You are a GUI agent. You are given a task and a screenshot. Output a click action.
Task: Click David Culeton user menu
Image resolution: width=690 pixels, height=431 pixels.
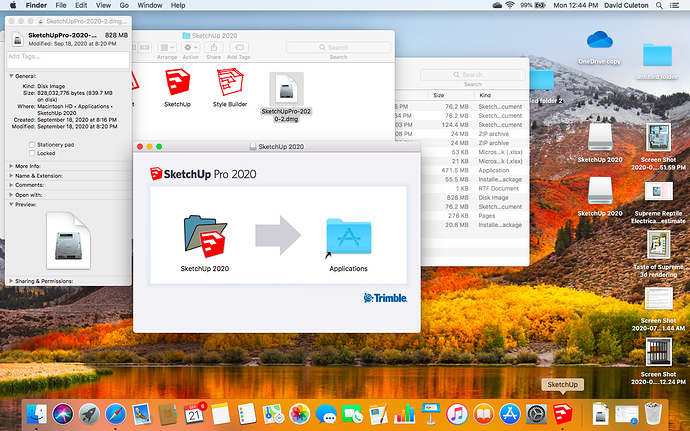pyautogui.click(x=626, y=5)
